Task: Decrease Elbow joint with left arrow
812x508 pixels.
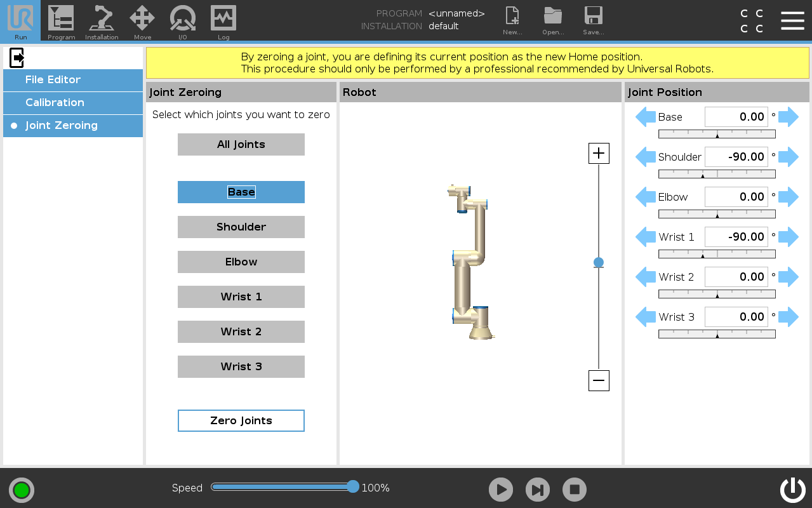Action: tap(645, 197)
